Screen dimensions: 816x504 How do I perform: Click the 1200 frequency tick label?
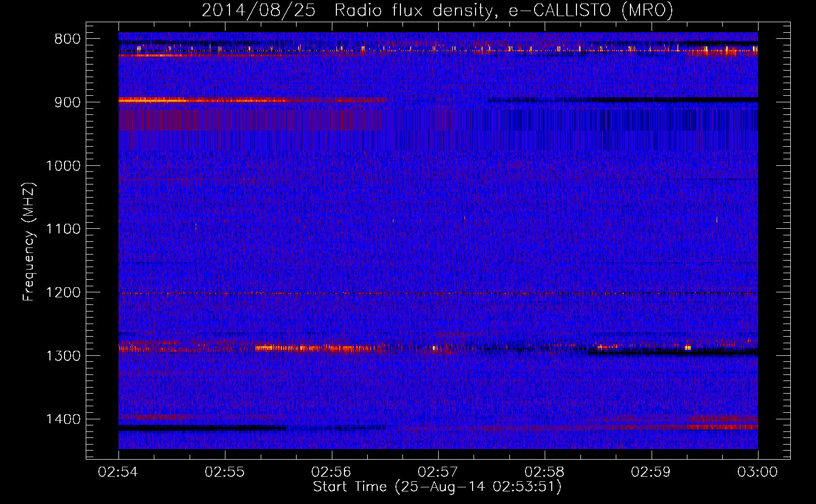[x=63, y=293]
